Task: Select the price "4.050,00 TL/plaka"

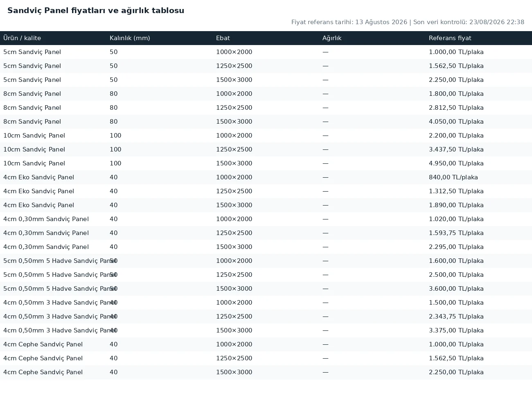Action: click(x=456, y=122)
